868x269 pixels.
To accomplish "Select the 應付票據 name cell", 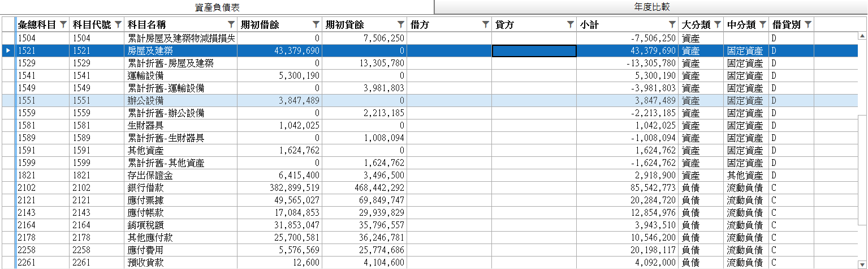I will [x=182, y=200].
